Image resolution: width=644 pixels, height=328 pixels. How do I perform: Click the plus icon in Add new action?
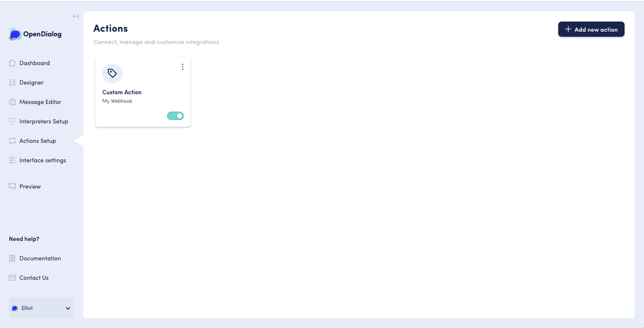568,29
